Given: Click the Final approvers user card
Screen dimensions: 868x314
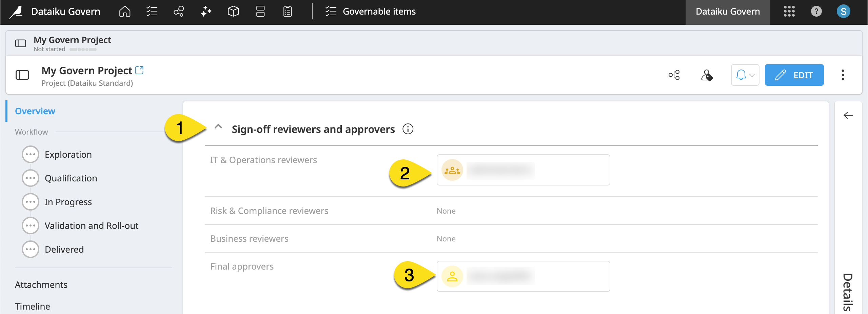Looking at the screenshot, I should (523, 276).
